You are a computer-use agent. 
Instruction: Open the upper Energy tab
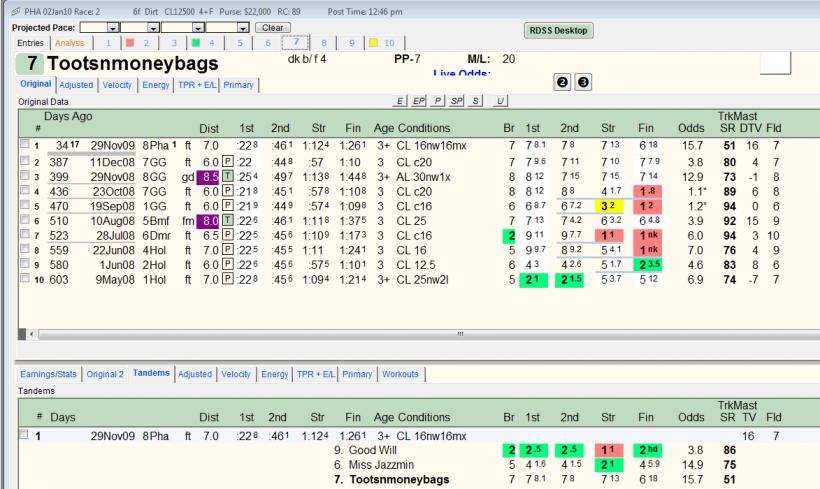(156, 85)
